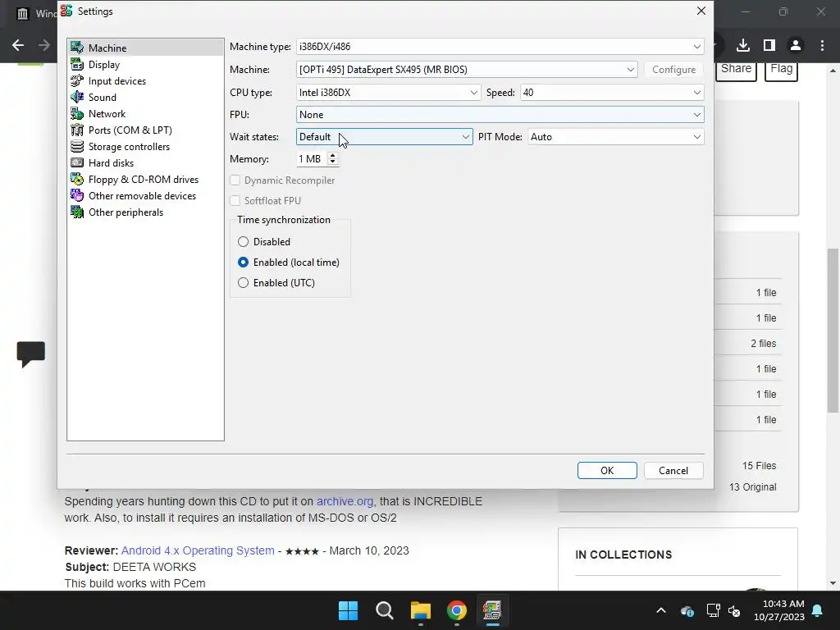840x630 pixels.
Task: Click the Other peripherals icon
Action: click(77, 212)
